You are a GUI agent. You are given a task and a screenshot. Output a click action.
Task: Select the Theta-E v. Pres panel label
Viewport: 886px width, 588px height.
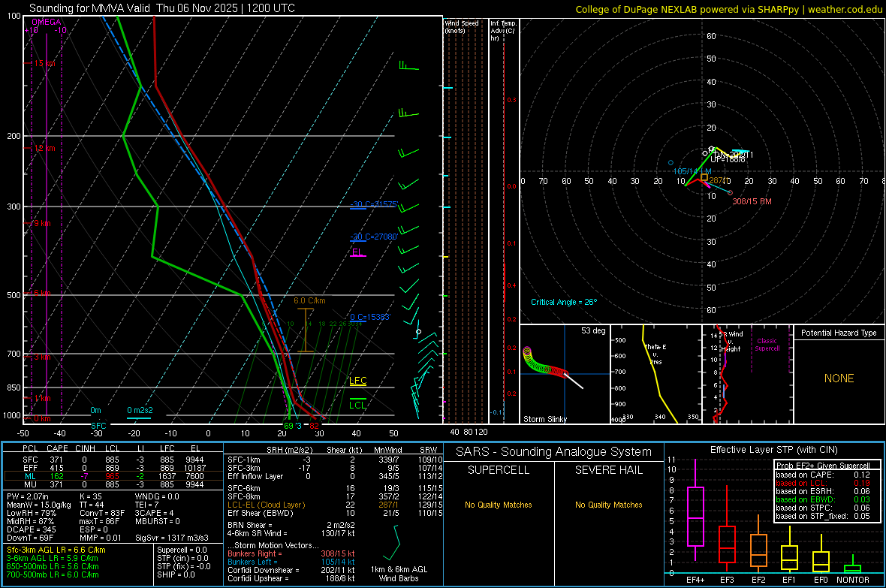tap(655, 354)
